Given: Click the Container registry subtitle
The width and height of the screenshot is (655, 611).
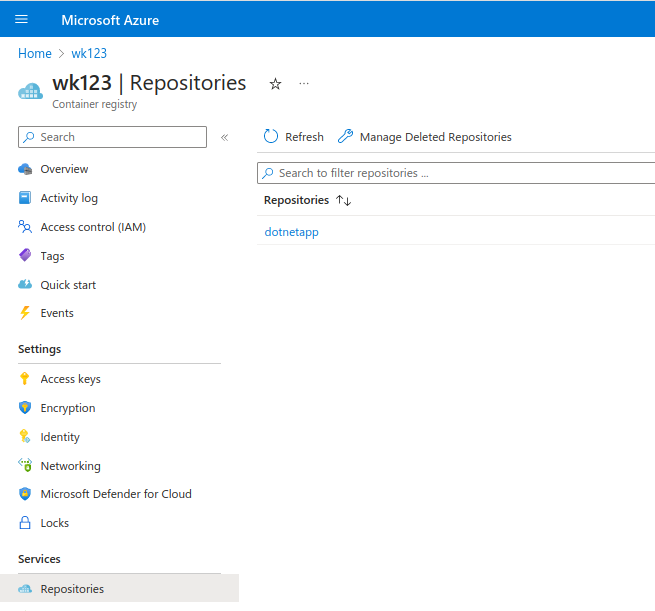Looking at the screenshot, I should 94,104.
